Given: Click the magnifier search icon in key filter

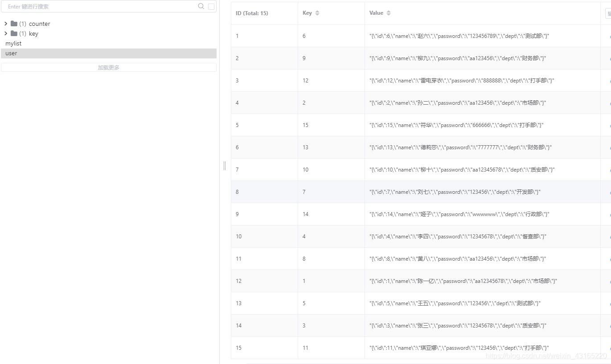Looking at the screenshot, I should [x=201, y=6].
